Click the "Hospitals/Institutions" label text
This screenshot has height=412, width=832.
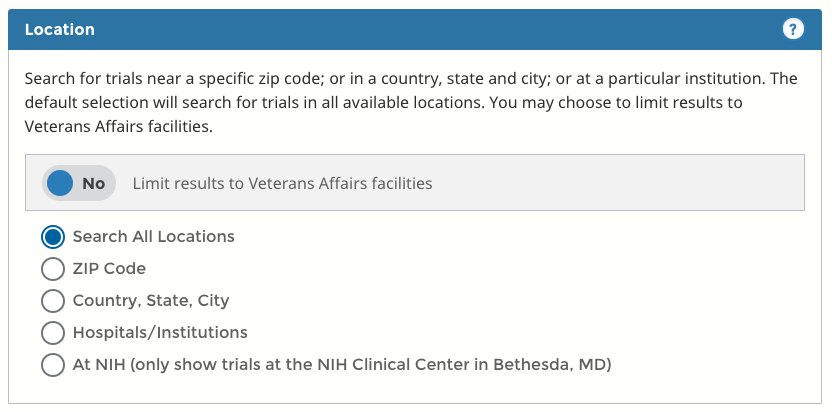coord(160,332)
